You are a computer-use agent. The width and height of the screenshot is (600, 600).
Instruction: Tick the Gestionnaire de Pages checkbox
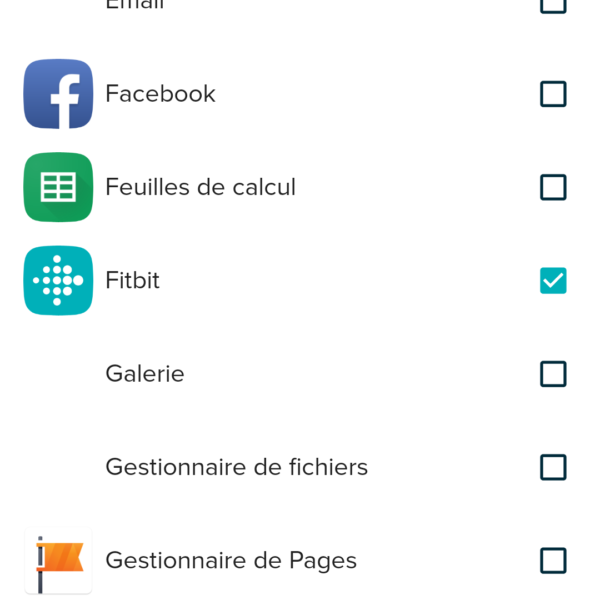(x=553, y=560)
